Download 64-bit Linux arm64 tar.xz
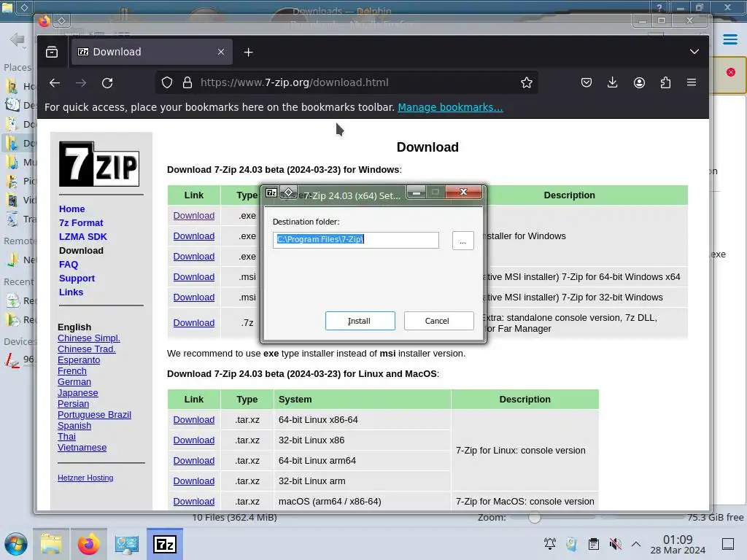Viewport: 747px width, 560px height. click(194, 461)
